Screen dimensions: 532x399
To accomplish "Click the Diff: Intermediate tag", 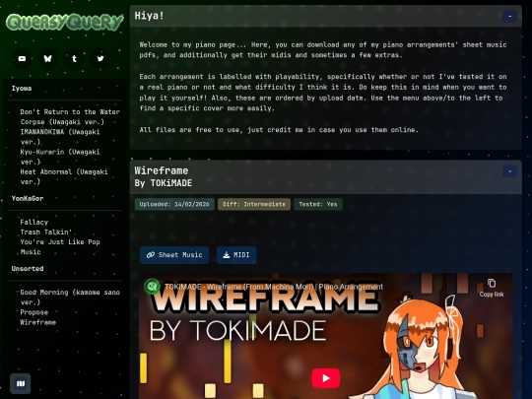I will (254, 204).
